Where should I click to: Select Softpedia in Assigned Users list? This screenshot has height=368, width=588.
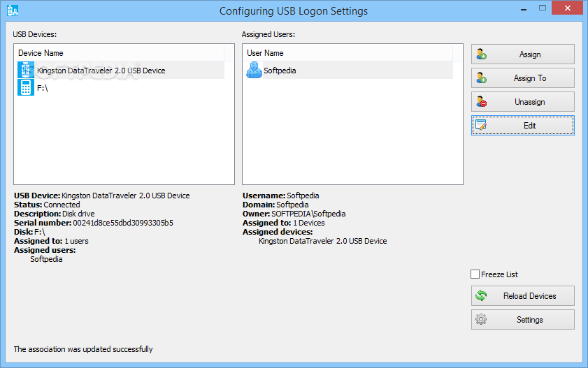(349, 70)
